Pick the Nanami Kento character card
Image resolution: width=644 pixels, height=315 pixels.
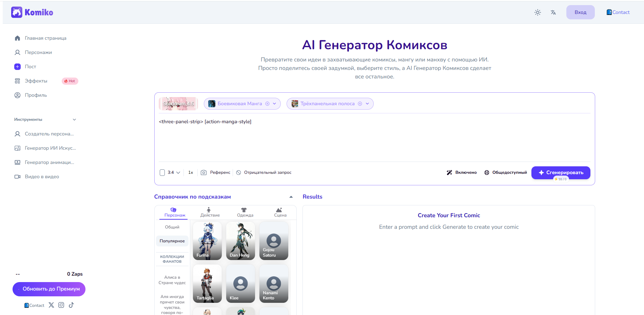(274, 283)
